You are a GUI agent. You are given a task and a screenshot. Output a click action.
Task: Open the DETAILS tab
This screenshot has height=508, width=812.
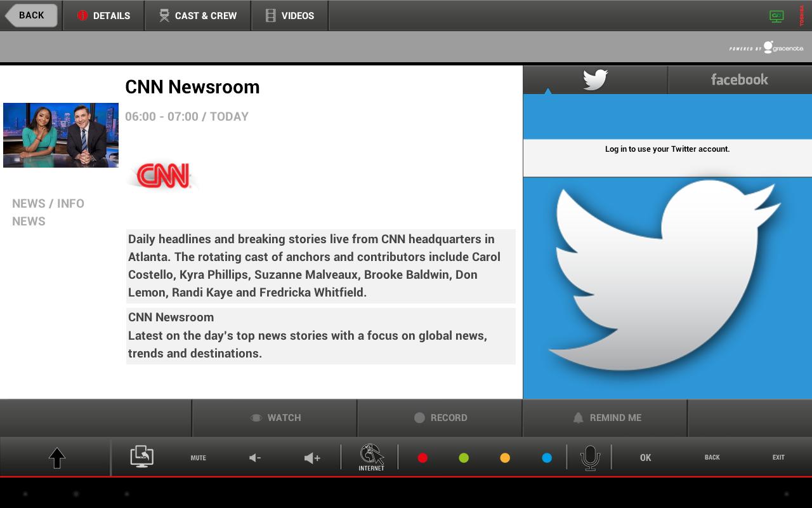[x=104, y=15]
